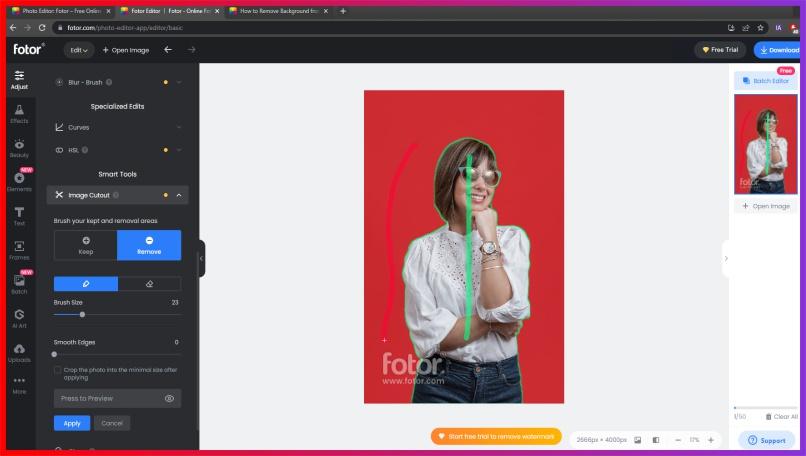Select the eraser brush mode icon
Screen dimensions: 806x456
pyautogui.click(x=149, y=284)
